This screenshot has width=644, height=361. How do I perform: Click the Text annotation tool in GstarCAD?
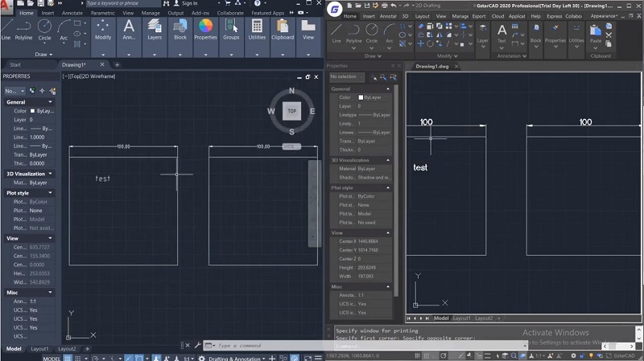point(502,31)
